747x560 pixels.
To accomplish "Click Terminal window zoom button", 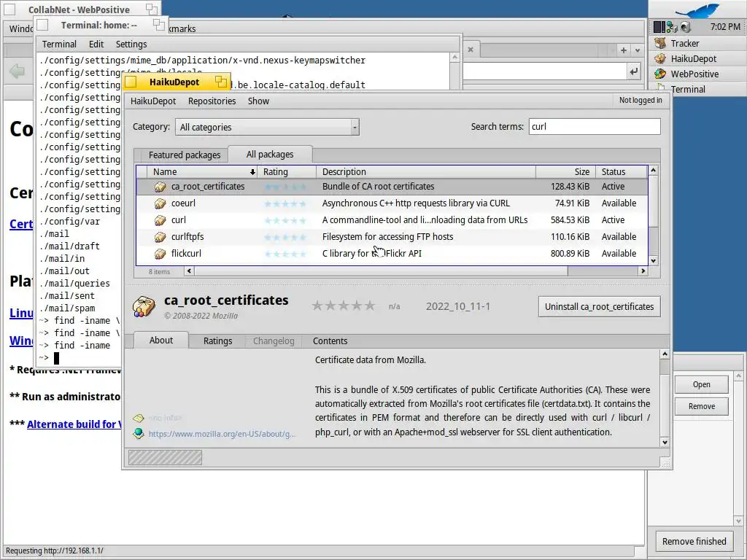I will (x=158, y=25).
